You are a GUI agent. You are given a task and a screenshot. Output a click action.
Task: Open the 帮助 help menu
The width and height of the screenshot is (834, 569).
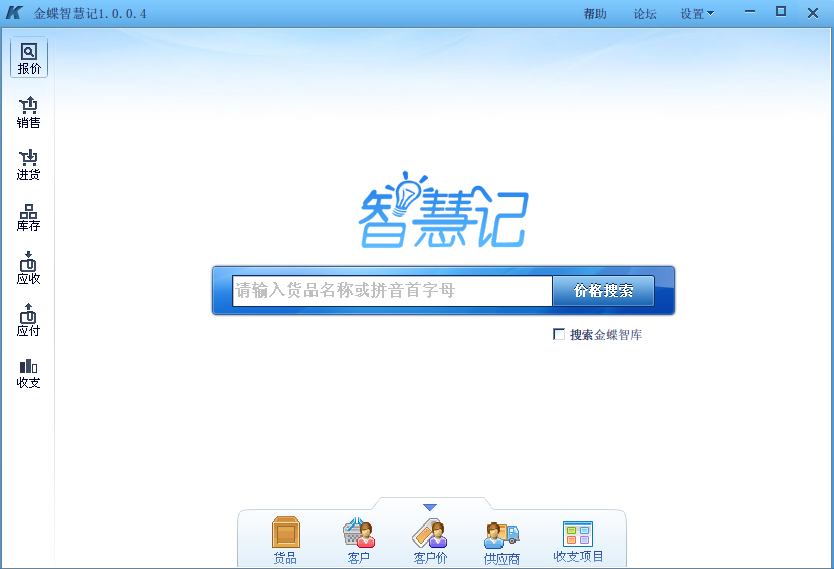tap(595, 14)
